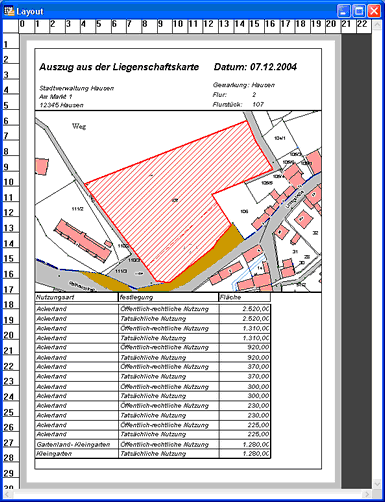Click parcel '104/1' on the map
385x502 pixels.
pos(280,138)
